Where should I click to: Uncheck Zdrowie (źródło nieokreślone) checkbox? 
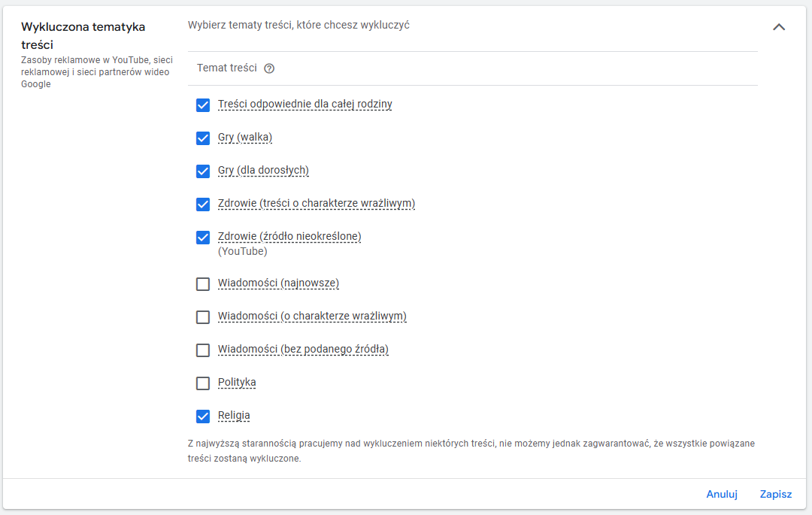203,238
